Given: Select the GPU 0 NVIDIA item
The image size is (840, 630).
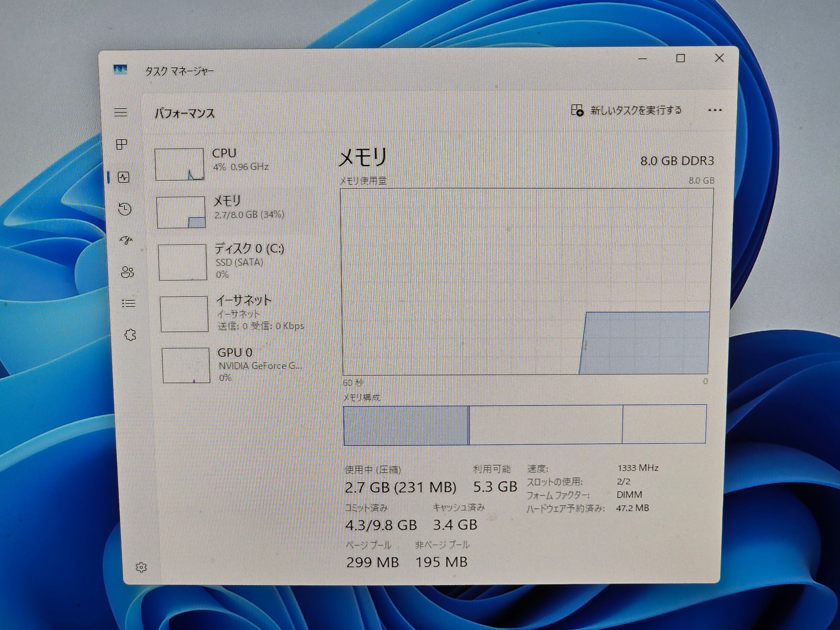Looking at the screenshot, I should pyautogui.click(x=243, y=365).
